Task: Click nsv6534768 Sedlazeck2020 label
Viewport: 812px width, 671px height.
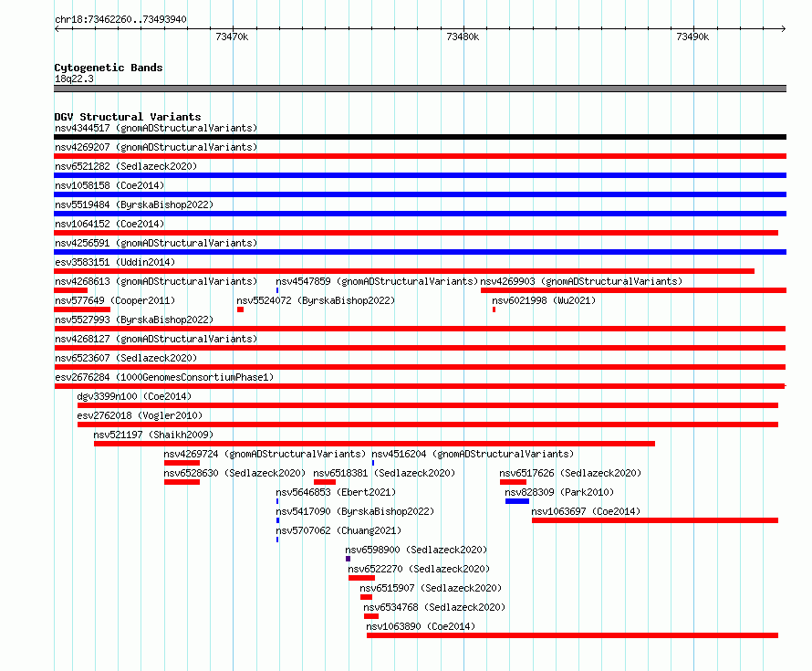Action: point(434,607)
